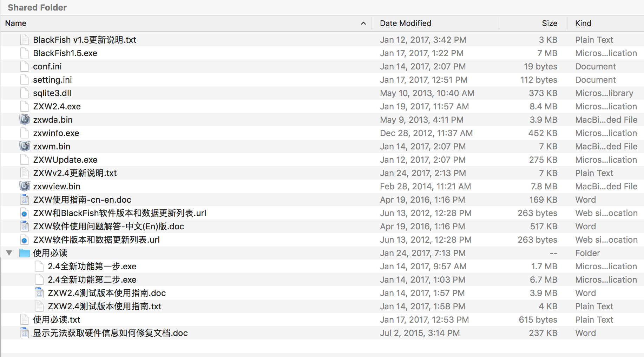Click the ZXWUpdate.exe file icon
The width and height of the screenshot is (644, 357).
(25, 160)
